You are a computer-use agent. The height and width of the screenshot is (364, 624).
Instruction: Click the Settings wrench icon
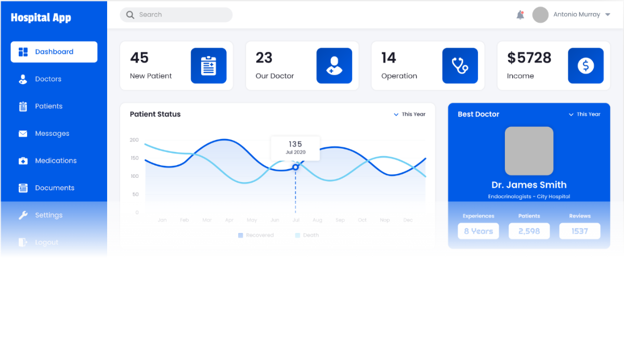[x=23, y=215]
